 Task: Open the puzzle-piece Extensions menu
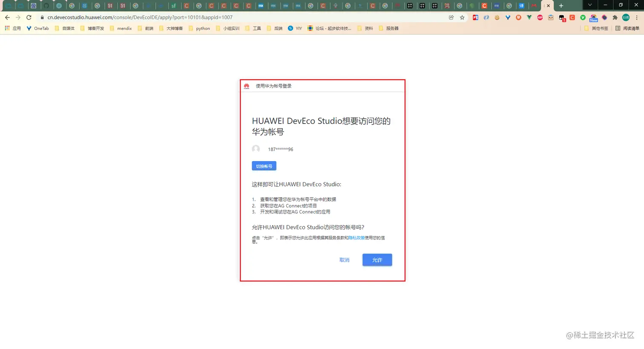[x=615, y=17]
